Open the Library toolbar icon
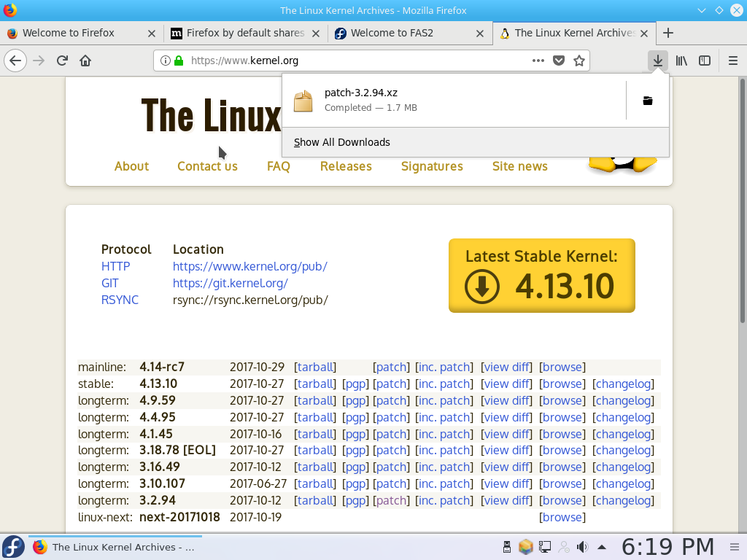Viewport: 747px width, 560px height. tap(681, 61)
